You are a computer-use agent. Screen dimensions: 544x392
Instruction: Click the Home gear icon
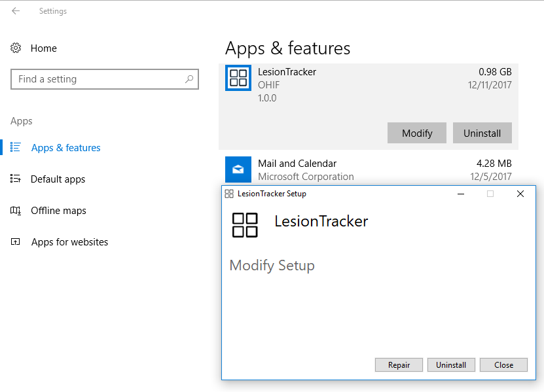pos(16,48)
